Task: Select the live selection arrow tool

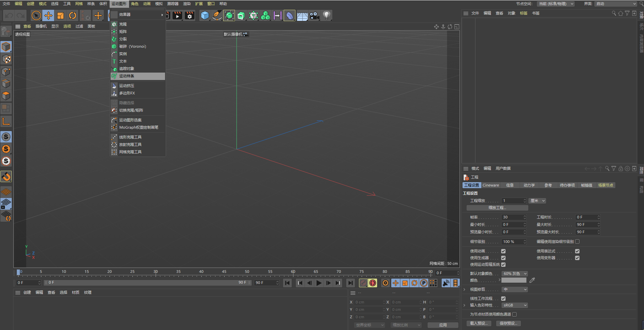Action: tap(36, 15)
